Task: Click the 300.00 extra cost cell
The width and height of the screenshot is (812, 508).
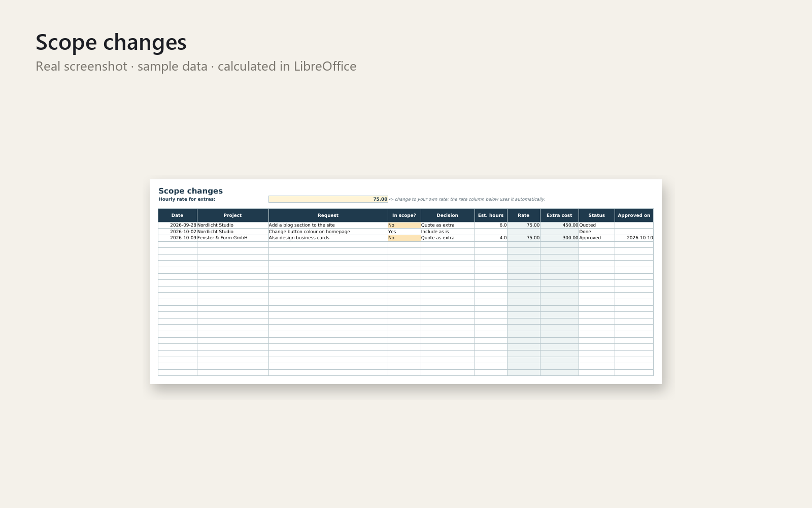Action: [x=559, y=238]
